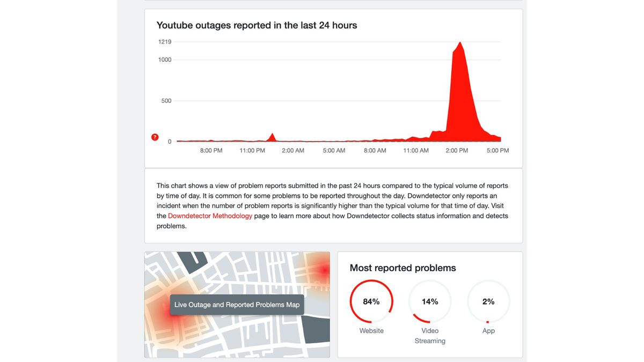Click the App label below its donut
The image size is (644, 362).
(x=488, y=330)
